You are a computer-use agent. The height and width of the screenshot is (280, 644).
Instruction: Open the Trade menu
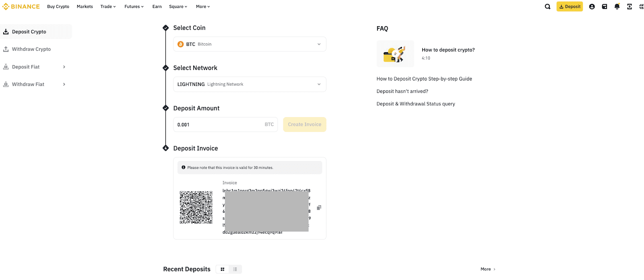point(108,6)
